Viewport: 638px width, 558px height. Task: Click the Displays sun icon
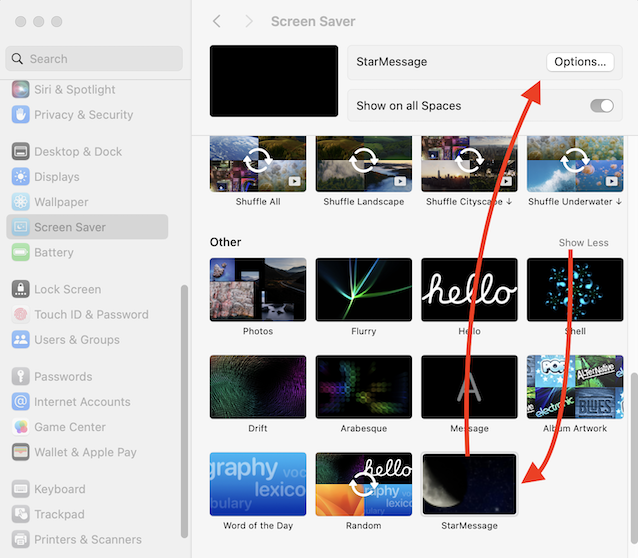(x=20, y=177)
